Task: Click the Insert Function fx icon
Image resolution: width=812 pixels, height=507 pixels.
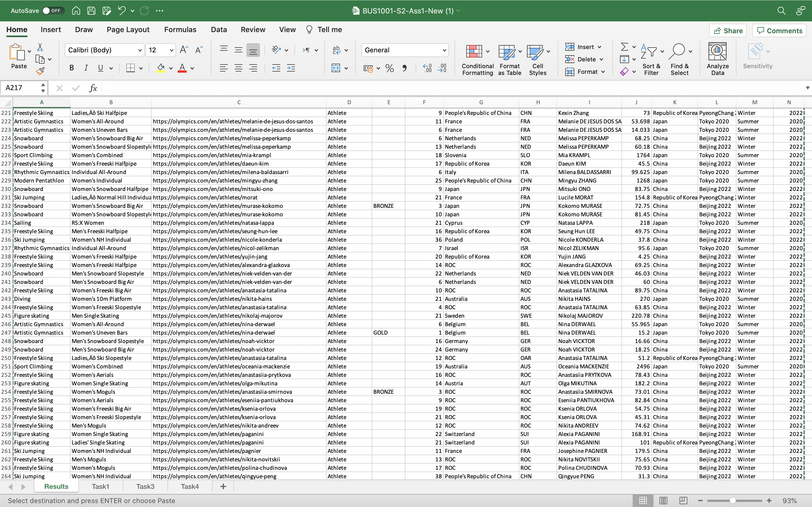Action: click(93, 88)
